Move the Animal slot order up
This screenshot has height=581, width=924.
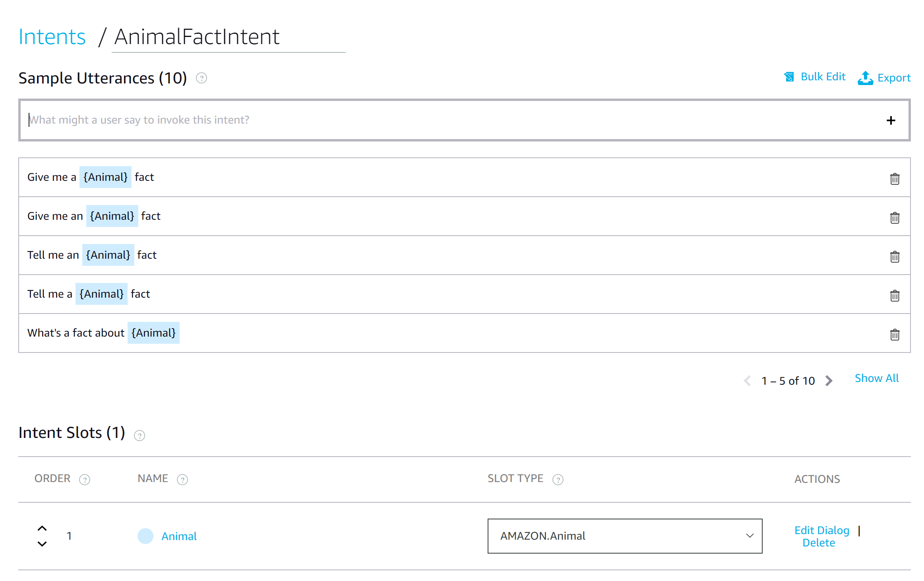[42, 529]
